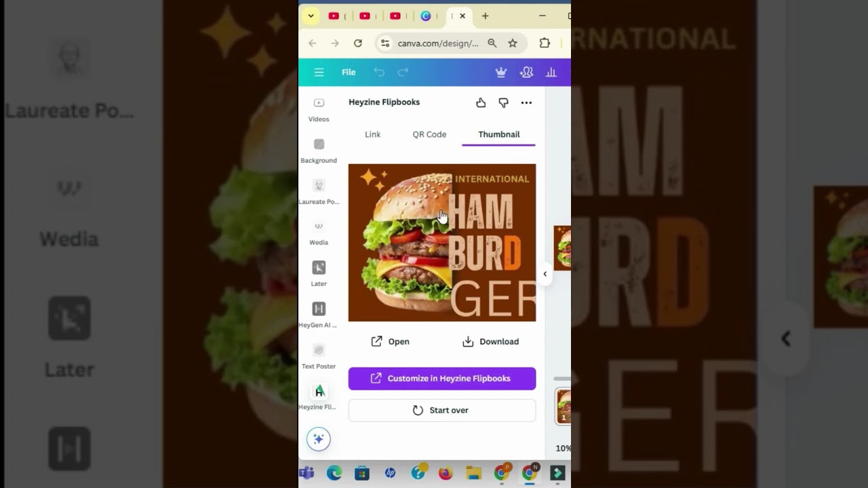The width and height of the screenshot is (868, 488).
Task: Open Filmora from taskbar
Action: click(557, 473)
